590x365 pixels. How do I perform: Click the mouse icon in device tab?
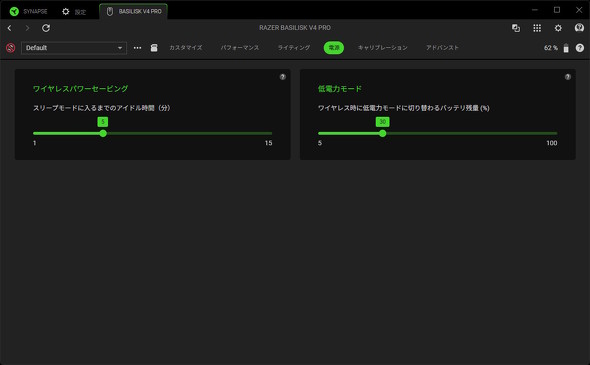pos(109,12)
